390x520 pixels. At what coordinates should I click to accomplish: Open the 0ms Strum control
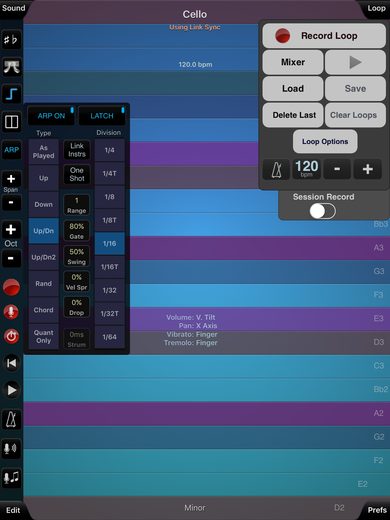coord(77,339)
